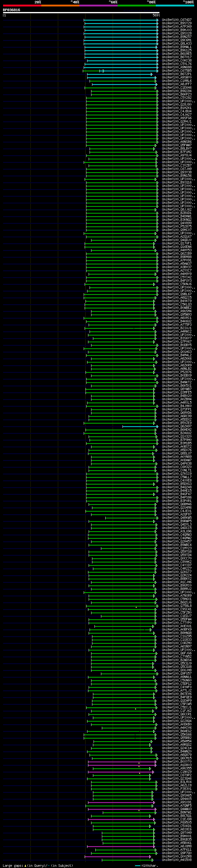Open hit UniRef100_C0HI38
Image resolution: width=197 pixels, height=868 pixels.
pos(176,61)
